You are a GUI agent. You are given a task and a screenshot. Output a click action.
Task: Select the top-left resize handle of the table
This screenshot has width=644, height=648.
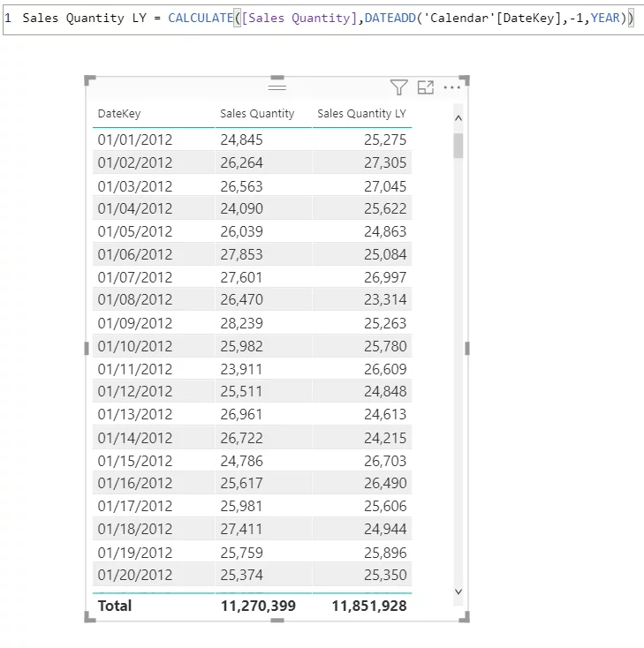90,80
